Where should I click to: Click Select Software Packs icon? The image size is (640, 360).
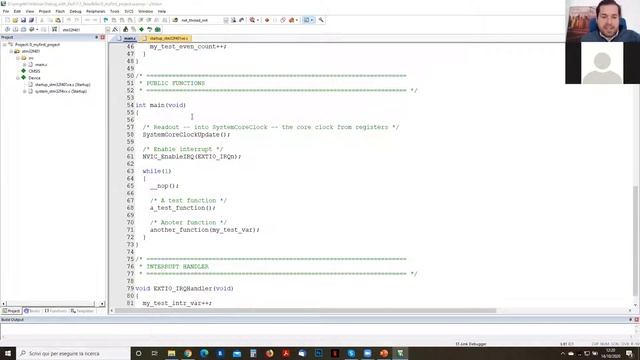pyautogui.click(x=150, y=29)
